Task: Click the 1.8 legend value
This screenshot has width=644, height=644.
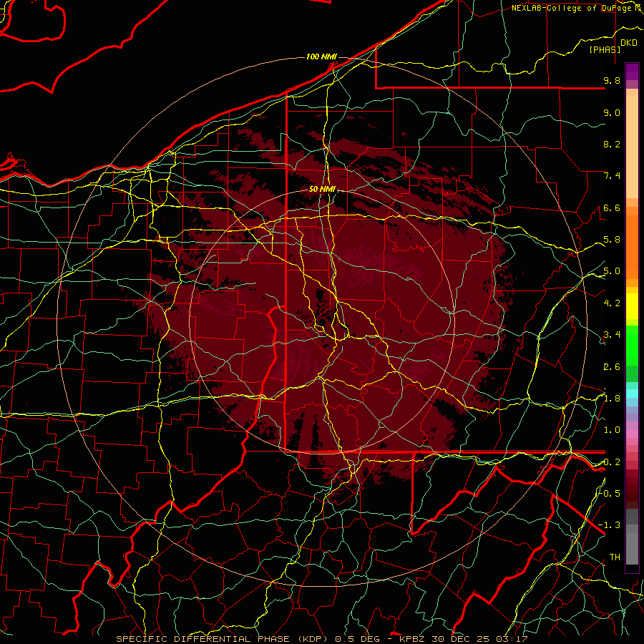Action: (612, 399)
